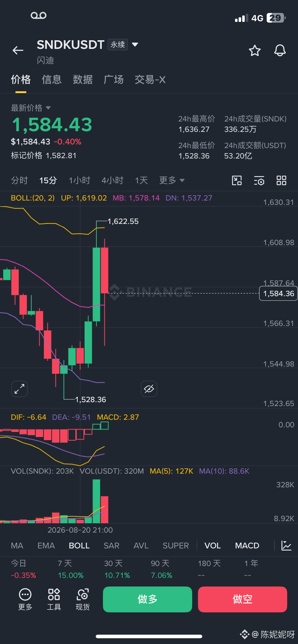Switch to the 数据 tab
The image size is (298, 644).
83,79
